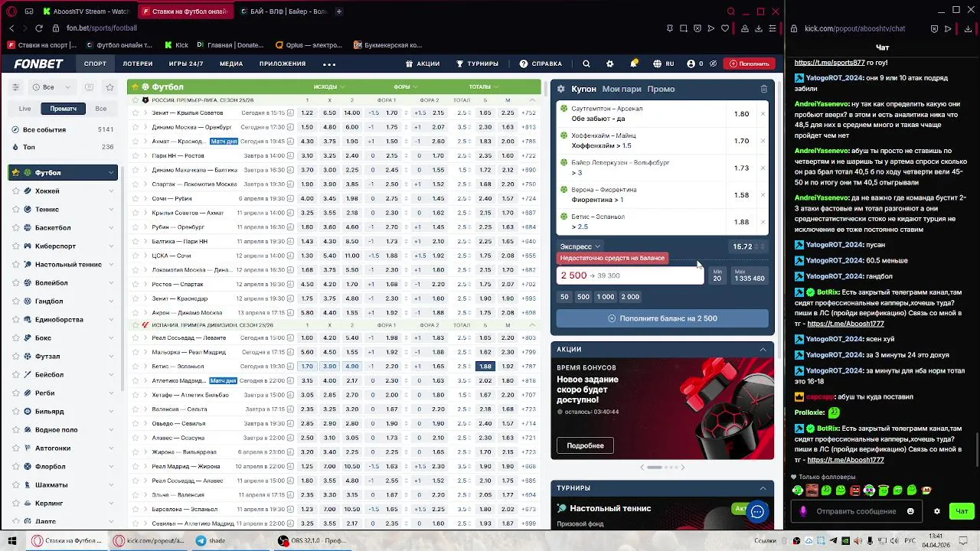Open Kick chat settings gear

pyautogui.click(x=937, y=511)
